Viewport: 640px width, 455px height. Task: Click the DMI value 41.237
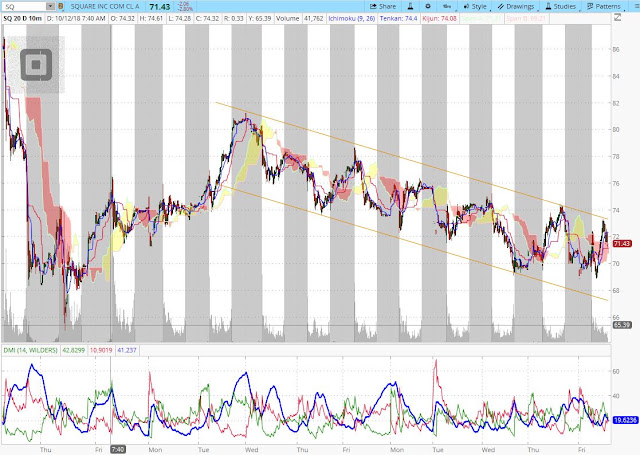point(127,350)
